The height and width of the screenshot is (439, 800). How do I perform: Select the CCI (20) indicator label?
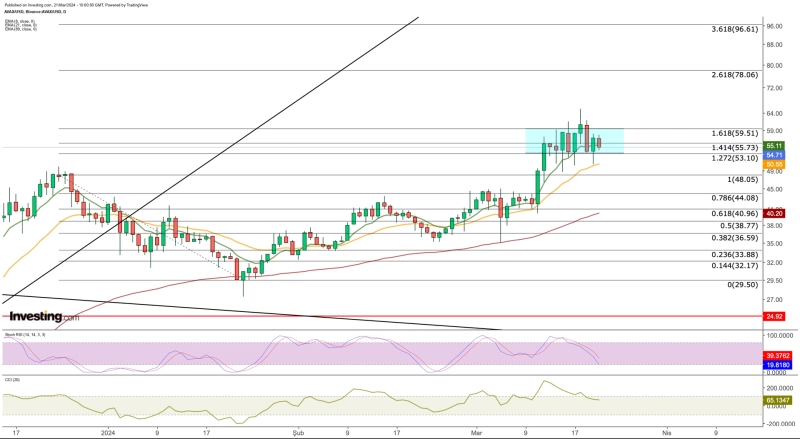tap(12, 380)
